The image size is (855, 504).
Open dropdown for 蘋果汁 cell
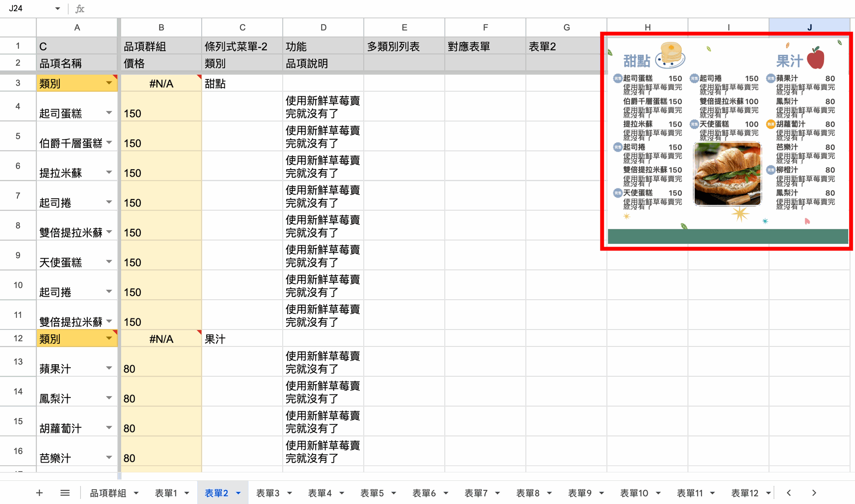click(109, 368)
